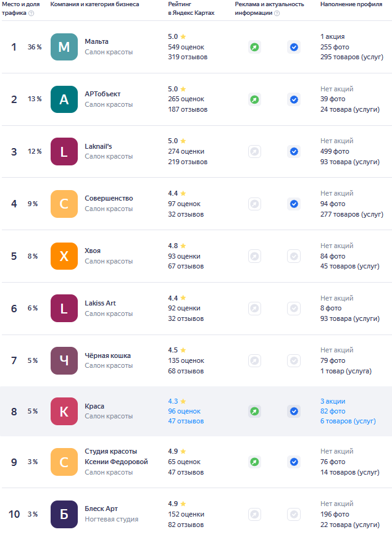The height and width of the screenshot is (540, 392).
Task: Click '549 оценок' in Мальта's row
Action: (x=186, y=47)
